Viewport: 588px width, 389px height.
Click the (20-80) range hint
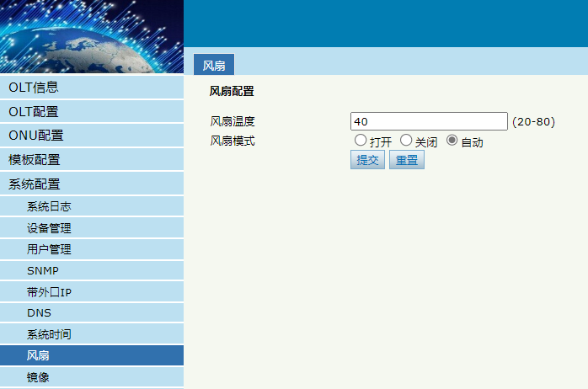533,122
